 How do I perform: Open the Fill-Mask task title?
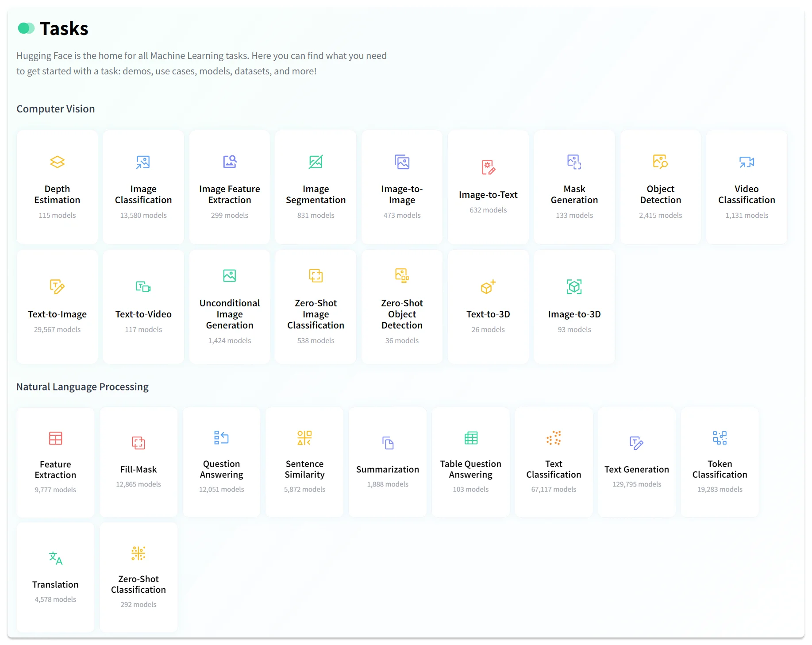(x=139, y=469)
